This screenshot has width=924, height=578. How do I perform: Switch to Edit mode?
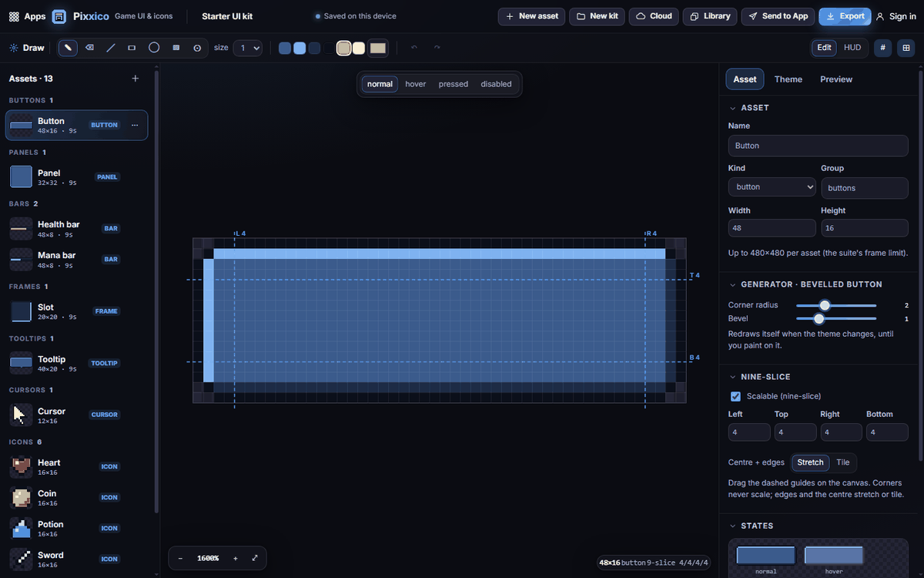[x=824, y=48]
